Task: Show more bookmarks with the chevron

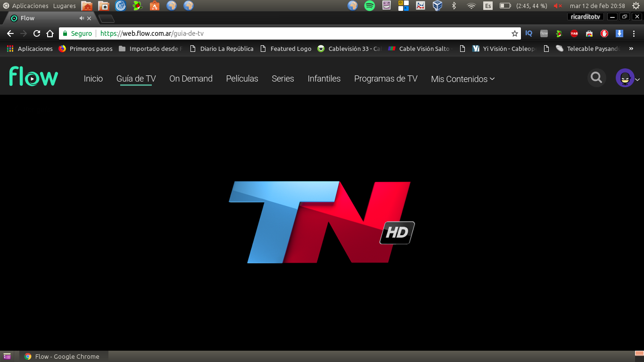Action: click(x=631, y=49)
